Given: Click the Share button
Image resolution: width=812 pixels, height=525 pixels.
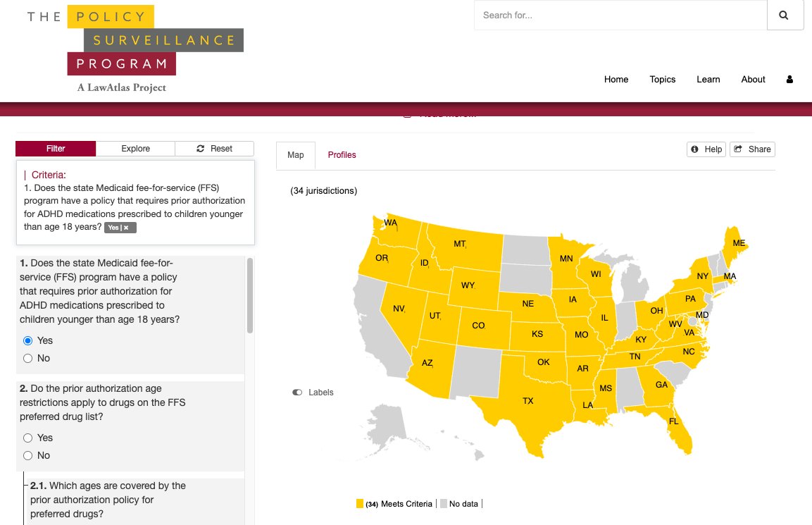Looking at the screenshot, I should click(752, 149).
